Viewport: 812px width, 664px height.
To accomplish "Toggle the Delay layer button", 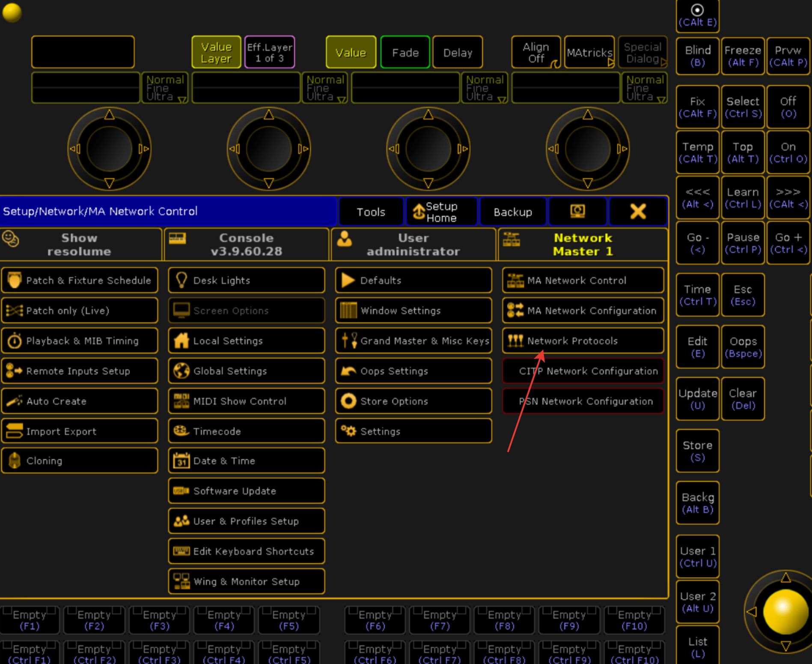I will tap(458, 52).
